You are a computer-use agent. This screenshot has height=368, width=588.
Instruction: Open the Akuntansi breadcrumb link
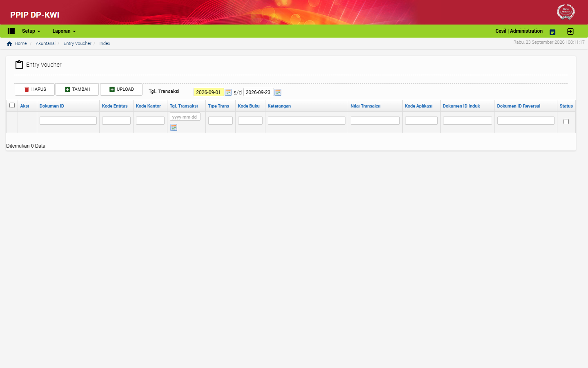[x=45, y=43]
